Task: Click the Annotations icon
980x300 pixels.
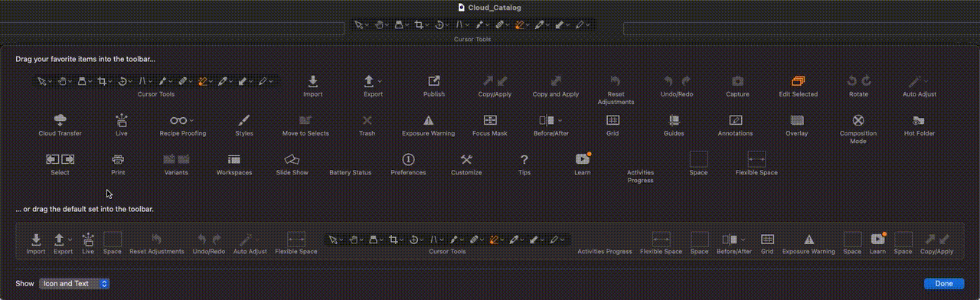Action: point(736,120)
